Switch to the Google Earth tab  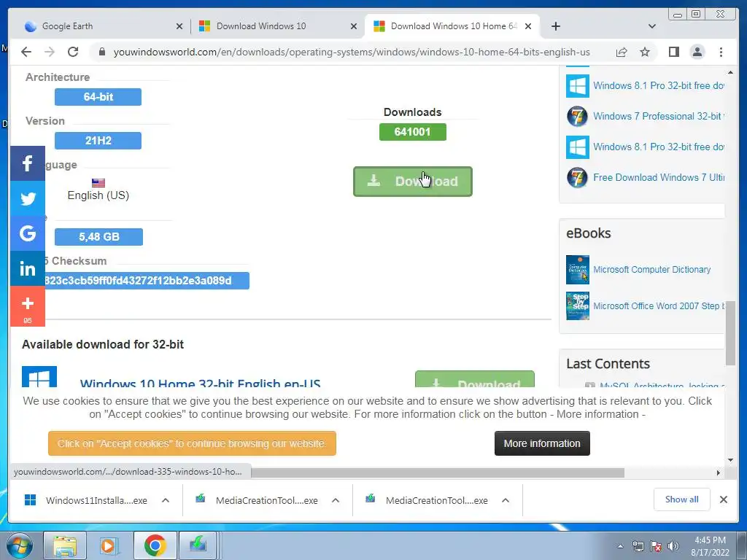point(99,26)
